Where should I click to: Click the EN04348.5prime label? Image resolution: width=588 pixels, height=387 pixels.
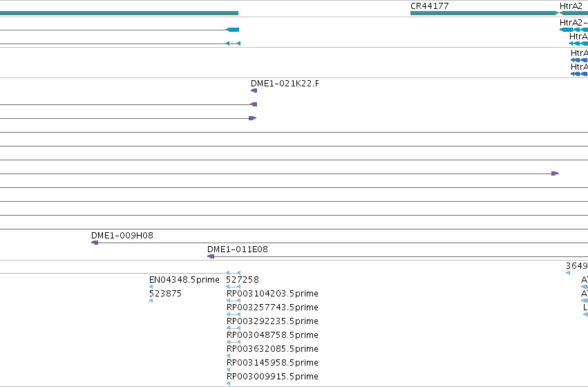click(x=184, y=280)
